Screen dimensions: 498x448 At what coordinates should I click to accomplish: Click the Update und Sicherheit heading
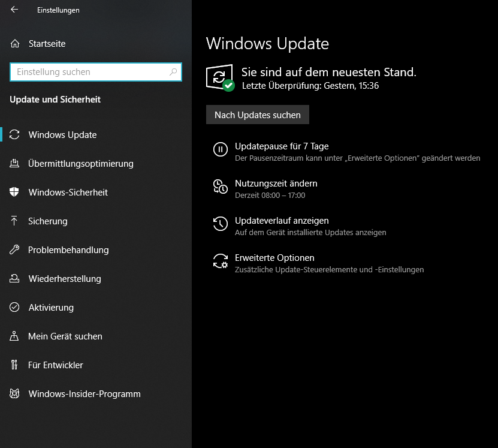[x=55, y=100]
